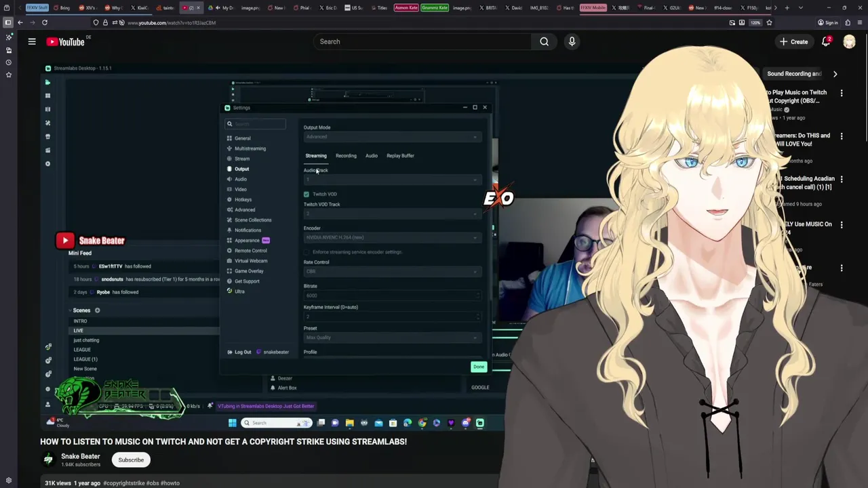Bookmark this page with the star icon

(769, 22)
